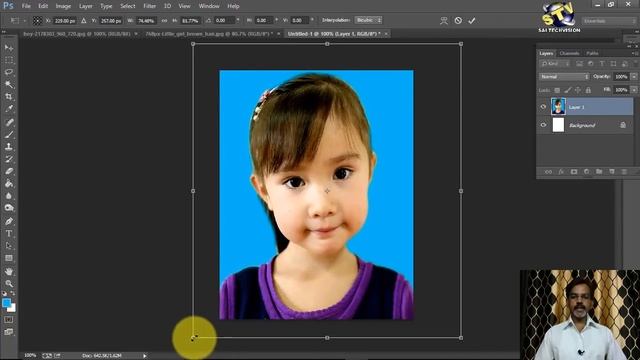Select the Brush tool
The height and width of the screenshot is (360, 640).
pyautogui.click(x=9, y=134)
